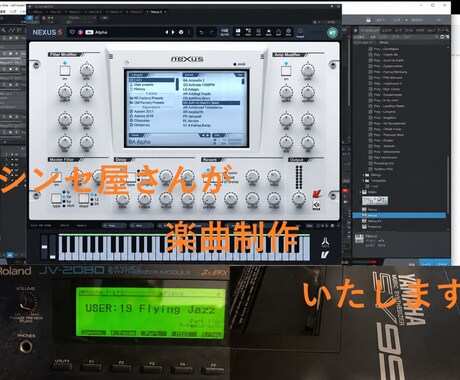Viewport: 460px width, 380px height.
Task: Open the right hamburger menu above the Nexus display
Action: pyautogui.click(x=262, y=56)
